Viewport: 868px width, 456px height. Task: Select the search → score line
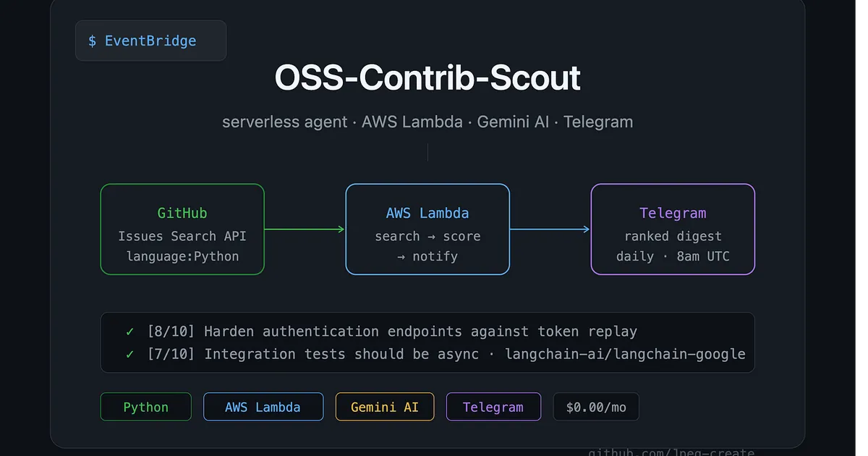[x=427, y=236]
